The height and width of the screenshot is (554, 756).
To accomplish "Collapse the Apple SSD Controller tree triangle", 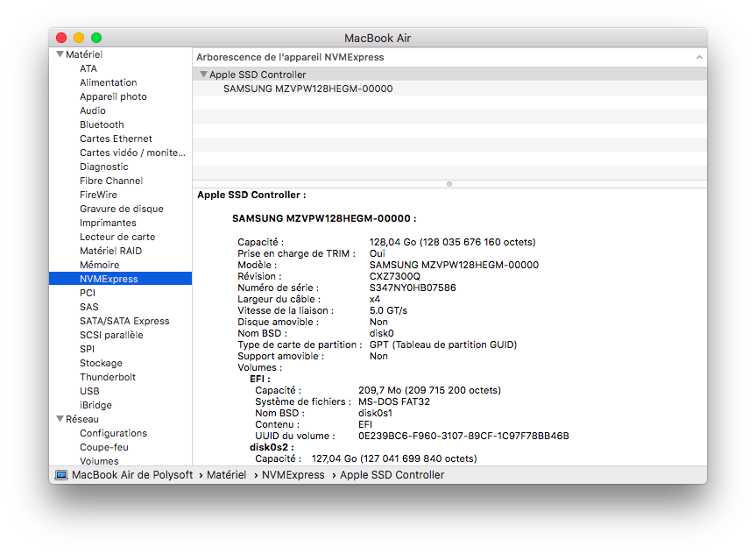I will 203,75.
